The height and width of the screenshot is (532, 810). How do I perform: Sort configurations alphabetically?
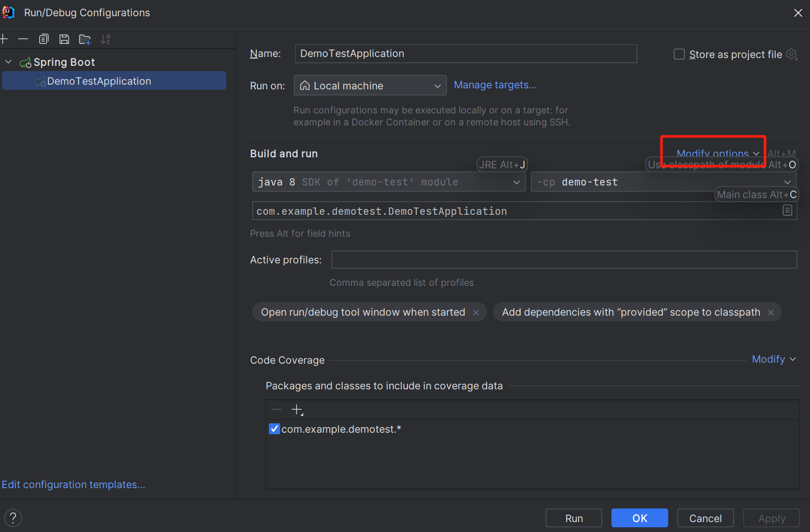(106, 39)
